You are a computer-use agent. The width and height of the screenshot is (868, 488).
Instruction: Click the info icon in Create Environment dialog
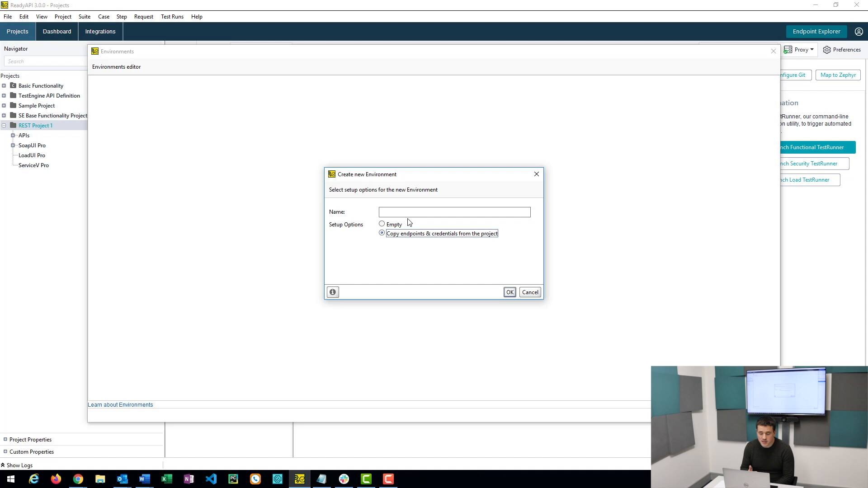(x=333, y=292)
